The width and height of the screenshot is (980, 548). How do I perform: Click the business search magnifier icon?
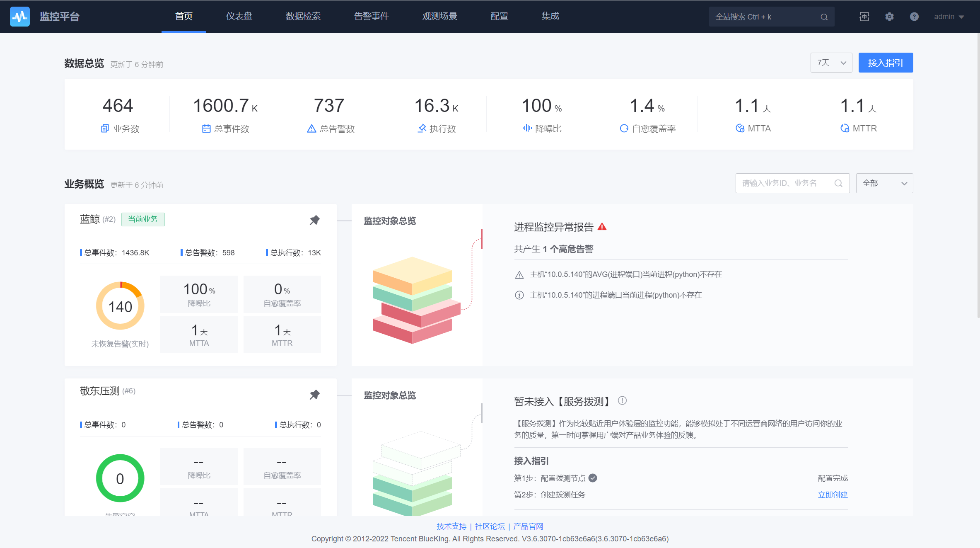tap(838, 183)
